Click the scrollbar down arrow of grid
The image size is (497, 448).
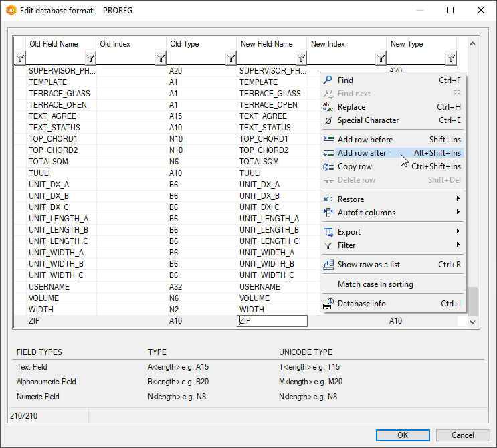[473, 322]
